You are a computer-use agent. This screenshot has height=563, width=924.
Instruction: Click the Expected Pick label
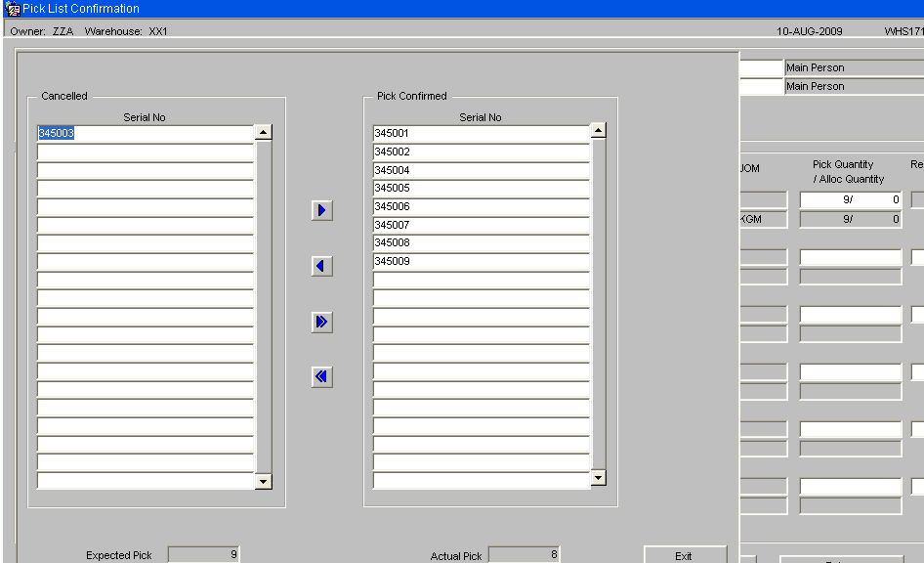click(x=118, y=555)
